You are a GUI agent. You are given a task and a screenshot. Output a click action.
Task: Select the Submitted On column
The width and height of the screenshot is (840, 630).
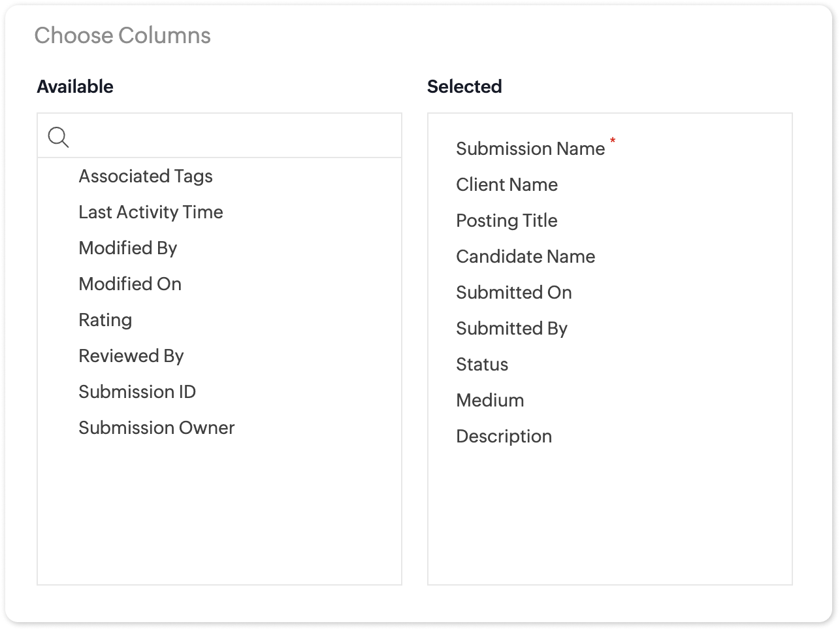(514, 293)
